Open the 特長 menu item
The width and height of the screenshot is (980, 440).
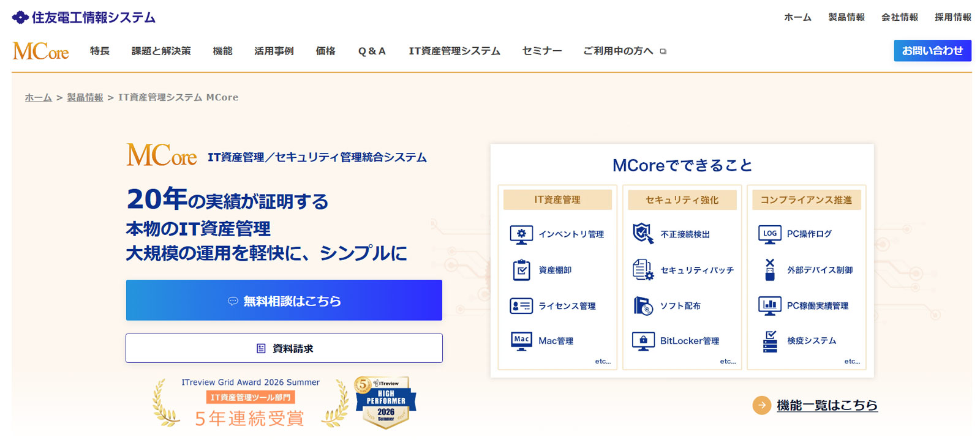pyautogui.click(x=100, y=51)
